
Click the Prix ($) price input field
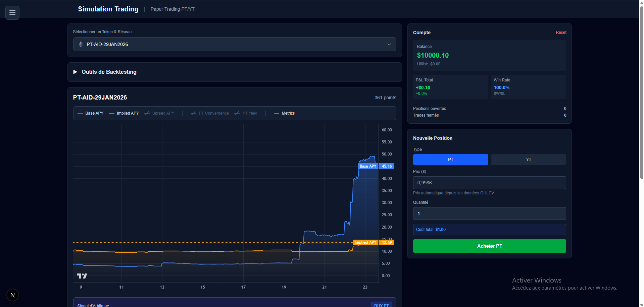click(x=489, y=183)
